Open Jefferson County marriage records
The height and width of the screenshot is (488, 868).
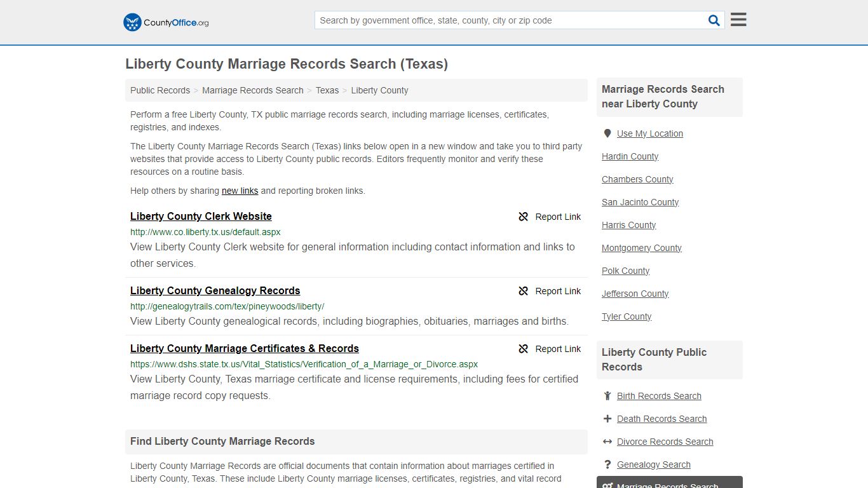[x=635, y=294]
